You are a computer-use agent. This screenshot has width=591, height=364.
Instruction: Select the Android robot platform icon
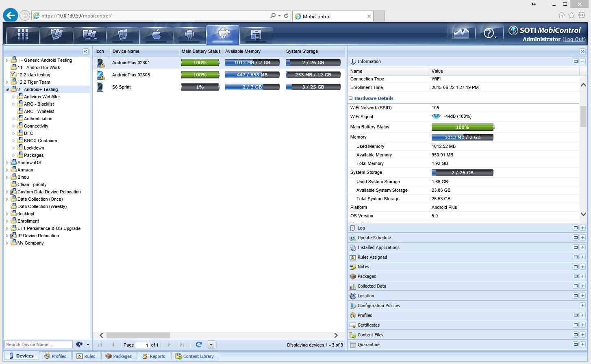click(x=189, y=35)
